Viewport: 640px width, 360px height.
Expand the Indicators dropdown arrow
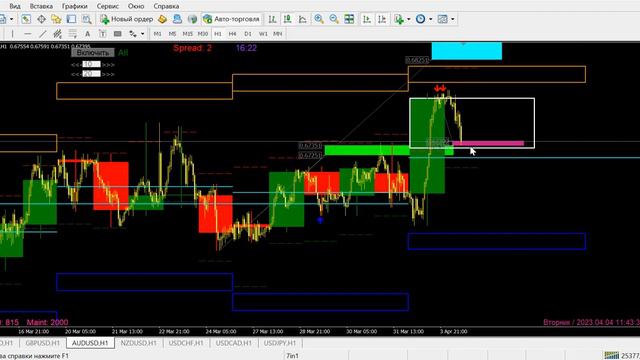point(409,19)
